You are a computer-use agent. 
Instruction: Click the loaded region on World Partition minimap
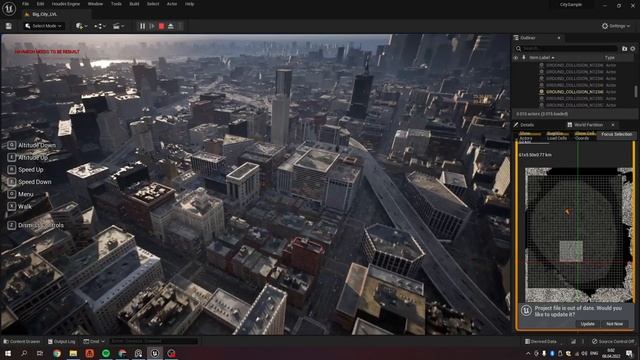click(571, 251)
